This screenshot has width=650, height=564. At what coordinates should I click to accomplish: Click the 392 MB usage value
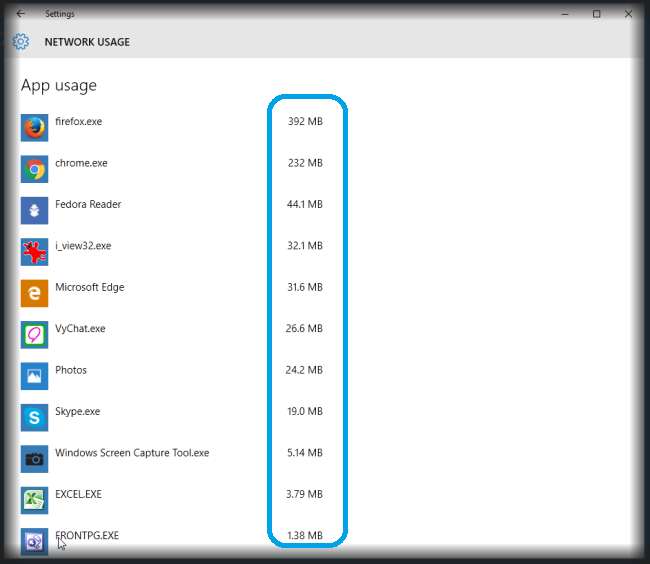[x=305, y=121]
